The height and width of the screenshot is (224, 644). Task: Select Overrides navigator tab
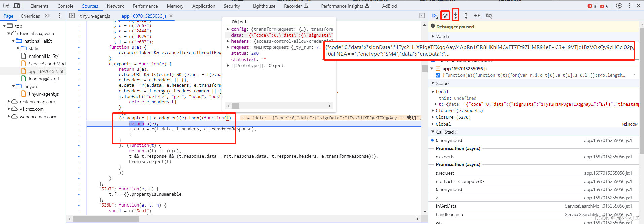30,16
